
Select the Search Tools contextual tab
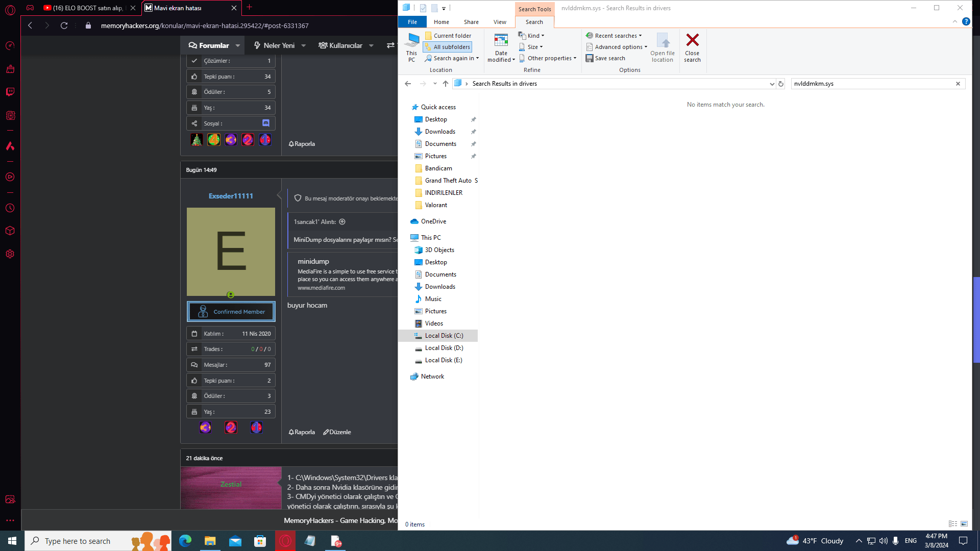pos(534,9)
